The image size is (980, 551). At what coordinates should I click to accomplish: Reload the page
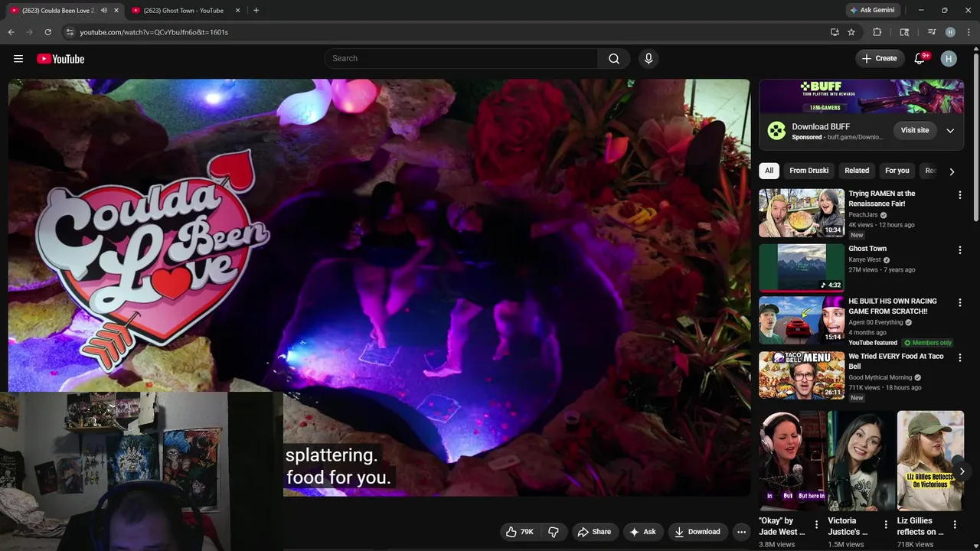tap(47, 32)
